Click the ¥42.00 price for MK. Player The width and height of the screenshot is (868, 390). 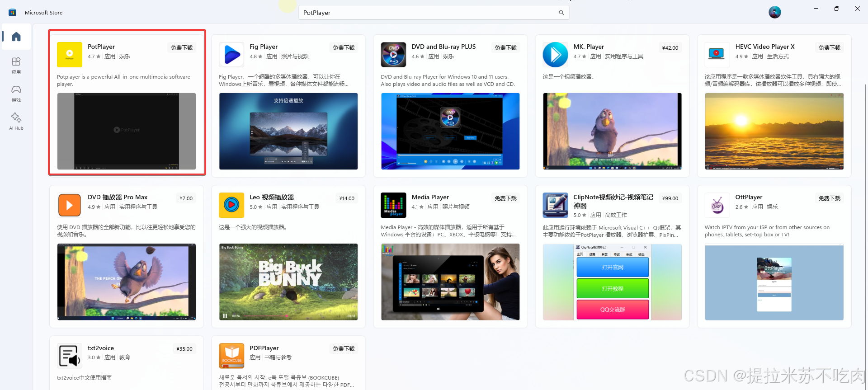[x=670, y=48]
